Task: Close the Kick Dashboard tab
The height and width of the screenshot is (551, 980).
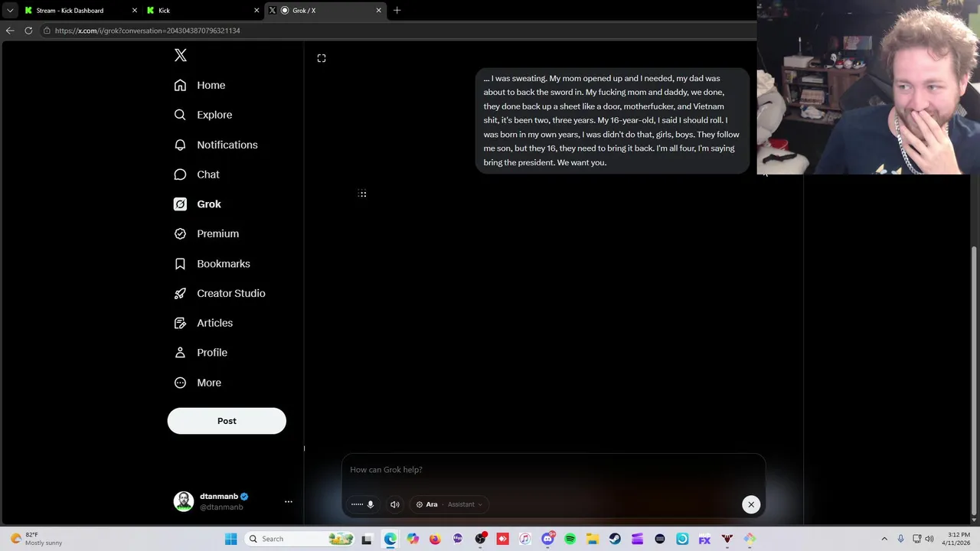Action: (x=135, y=11)
